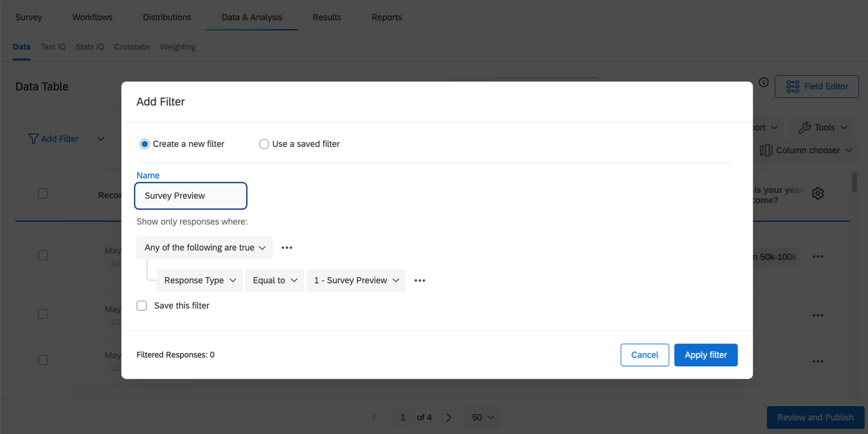Click the Apply filter button

click(x=706, y=355)
